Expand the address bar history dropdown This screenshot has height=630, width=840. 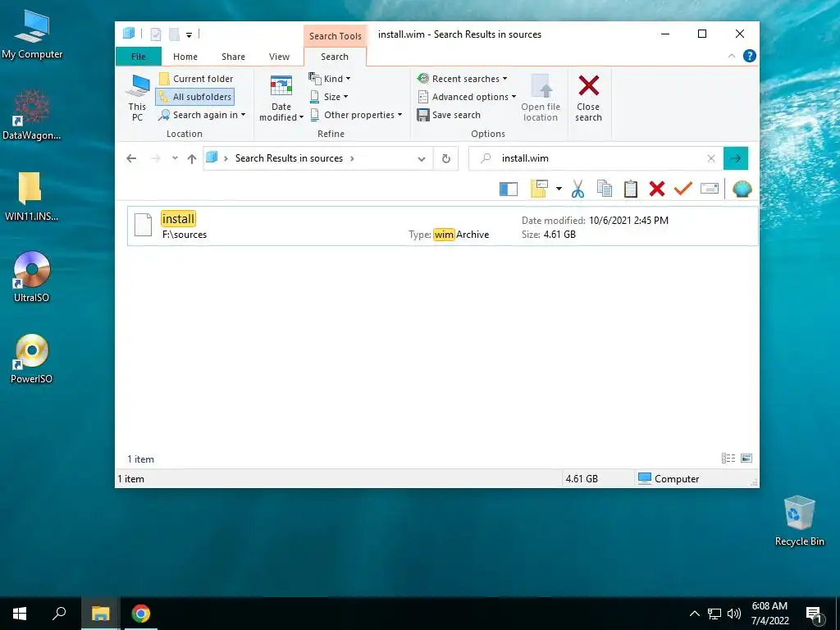[422, 158]
